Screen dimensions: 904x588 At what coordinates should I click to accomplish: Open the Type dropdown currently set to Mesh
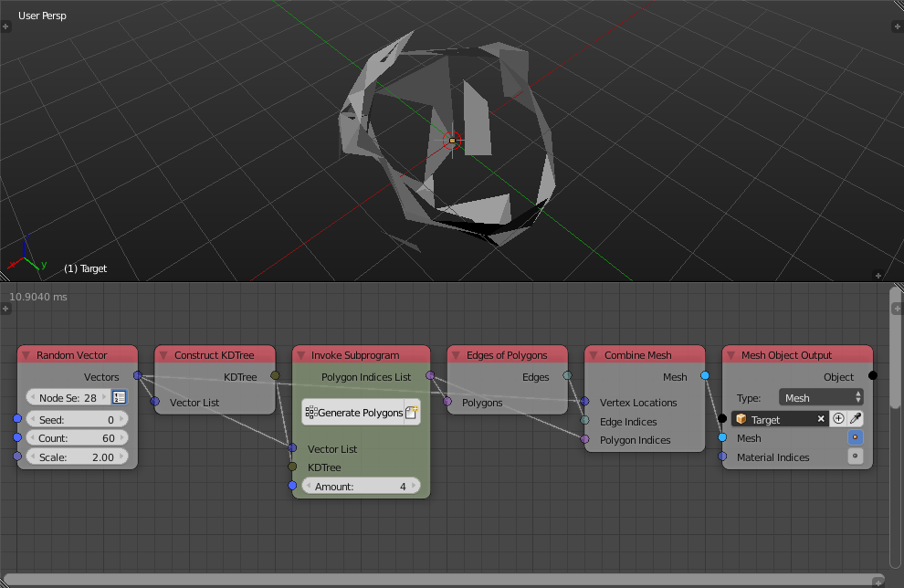click(x=820, y=396)
